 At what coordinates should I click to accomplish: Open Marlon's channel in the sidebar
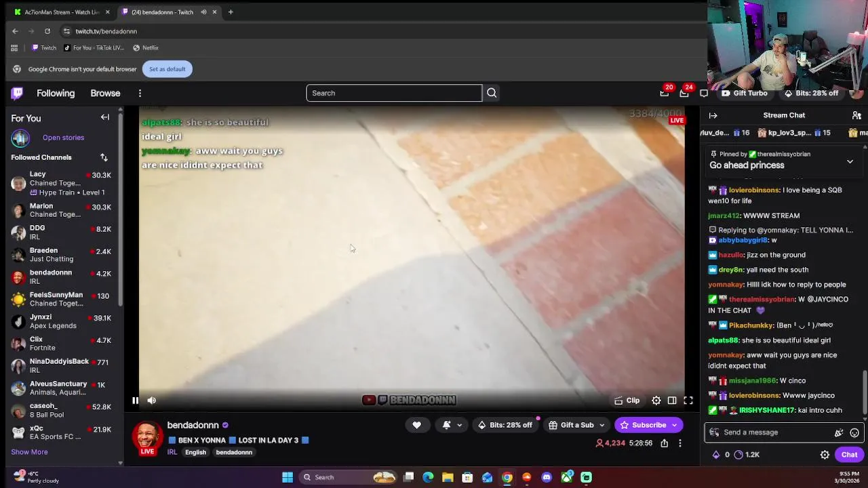pos(61,210)
